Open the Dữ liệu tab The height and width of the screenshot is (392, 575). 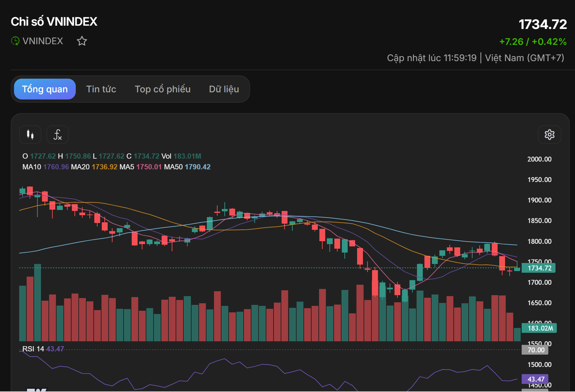point(224,89)
